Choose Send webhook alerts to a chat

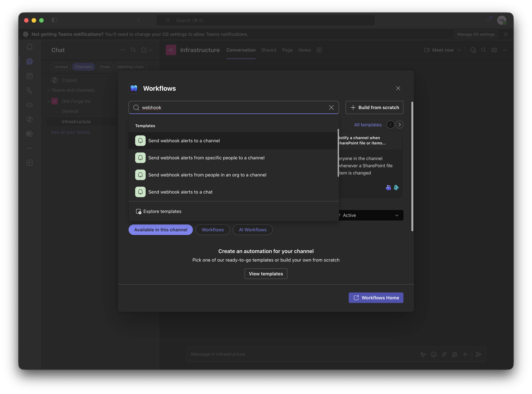233,192
